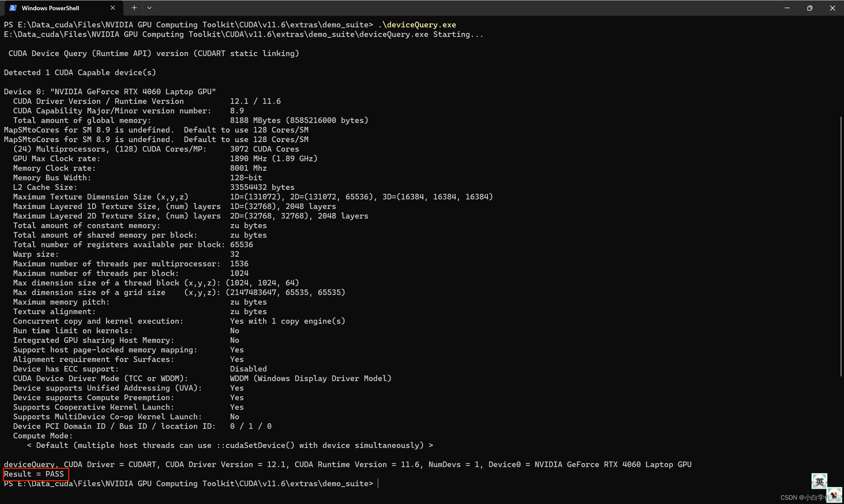844x504 pixels.
Task: Open a new tab with the plus button
Action: [x=134, y=8]
